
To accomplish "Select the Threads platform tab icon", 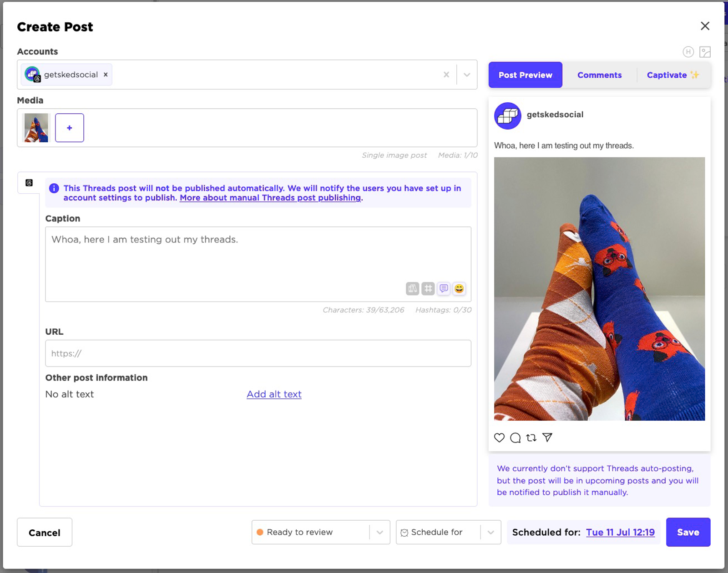I will tap(29, 183).
